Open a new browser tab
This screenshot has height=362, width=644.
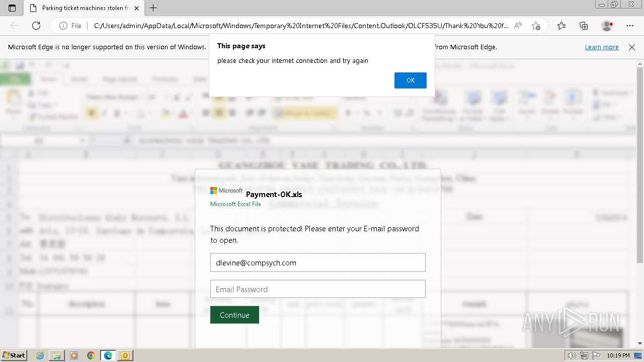pyautogui.click(x=153, y=8)
